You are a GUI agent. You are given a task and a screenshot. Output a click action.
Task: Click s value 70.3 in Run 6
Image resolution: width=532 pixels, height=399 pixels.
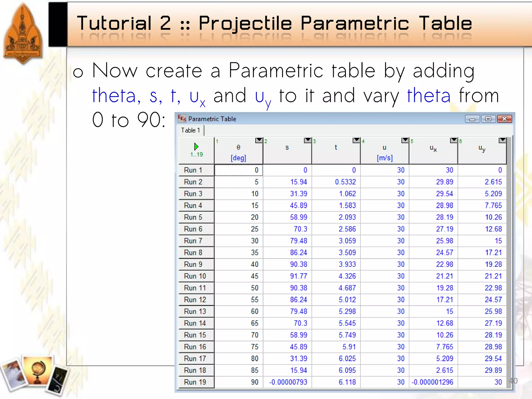click(x=300, y=229)
